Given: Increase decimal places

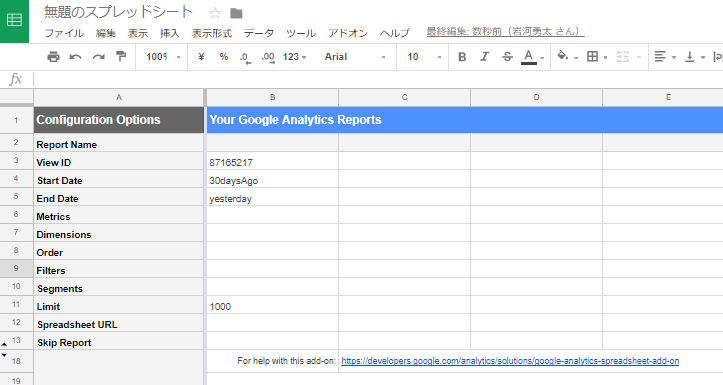Looking at the screenshot, I should point(268,58).
